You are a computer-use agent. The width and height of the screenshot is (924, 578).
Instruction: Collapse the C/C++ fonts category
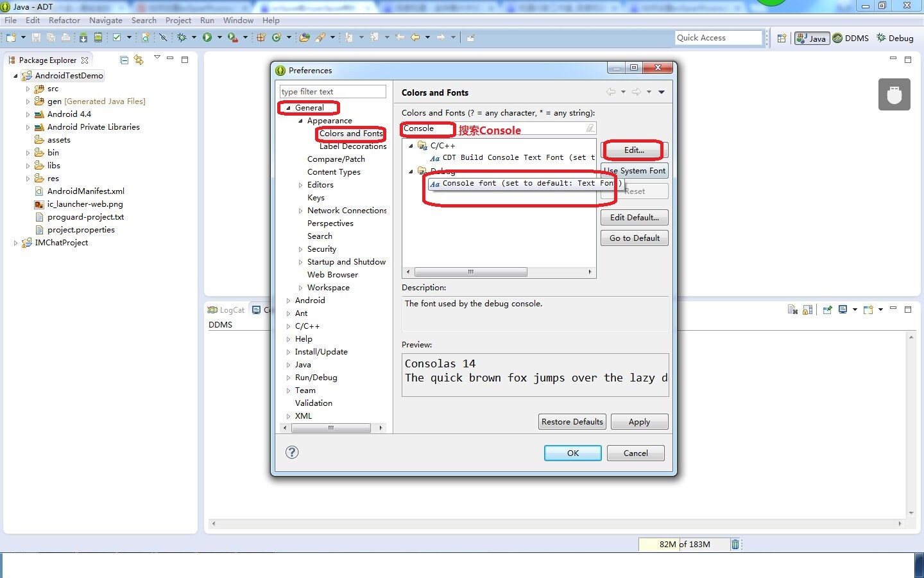411,146
